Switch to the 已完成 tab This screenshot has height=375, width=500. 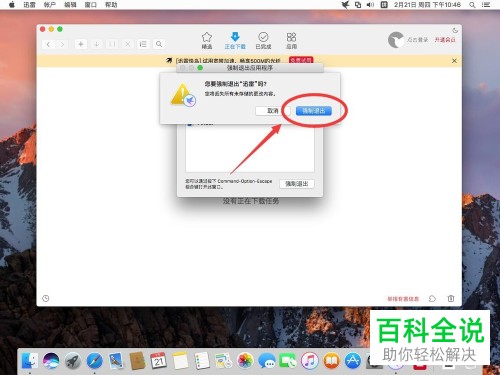263,41
